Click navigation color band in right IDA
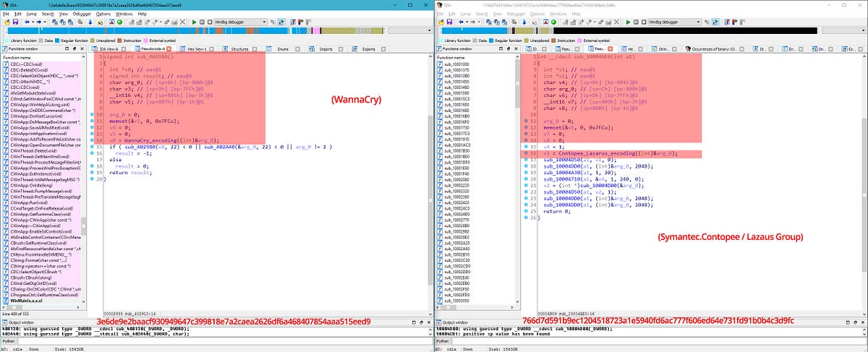868x352 pixels. click(x=629, y=31)
